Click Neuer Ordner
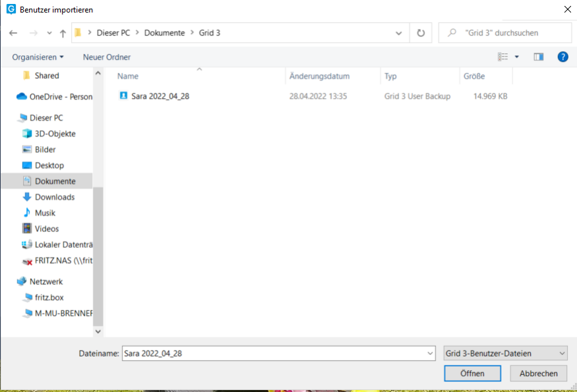This screenshot has height=392, width=577. [x=107, y=57]
